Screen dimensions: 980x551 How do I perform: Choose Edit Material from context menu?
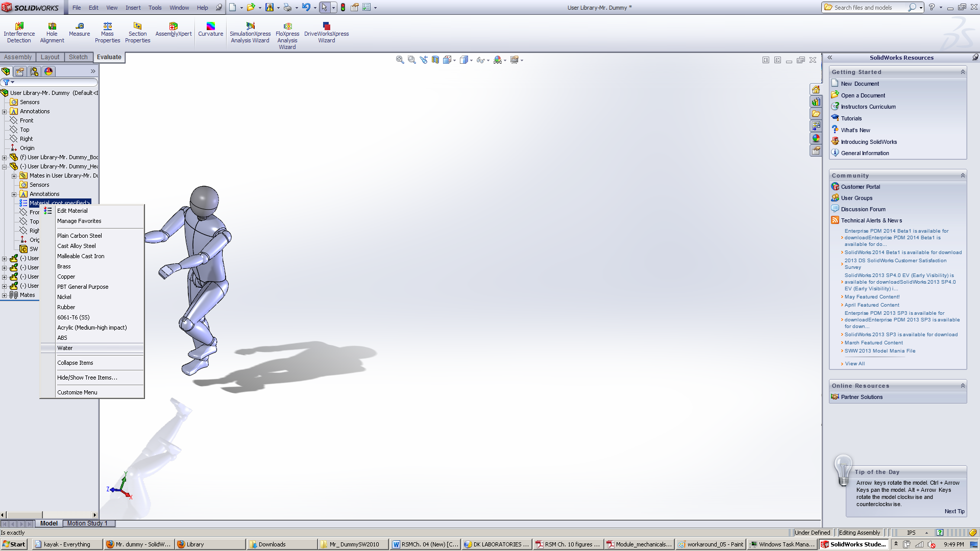tap(72, 211)
